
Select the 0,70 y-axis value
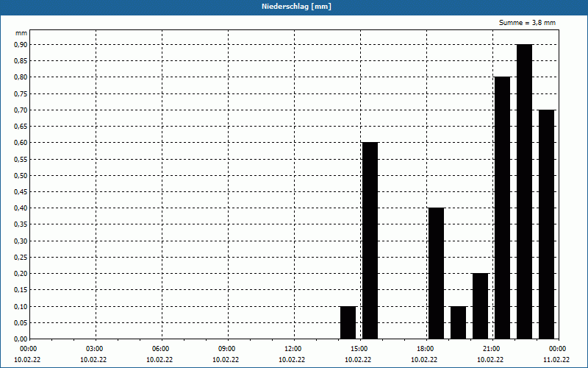click(21, 110)
